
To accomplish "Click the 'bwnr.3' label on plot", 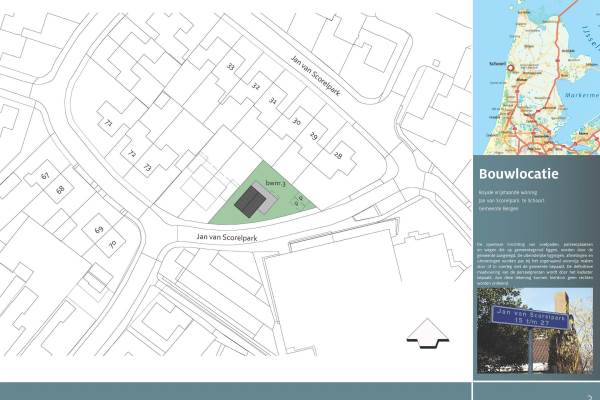I will pyautogui.click(x=276, y=183).
